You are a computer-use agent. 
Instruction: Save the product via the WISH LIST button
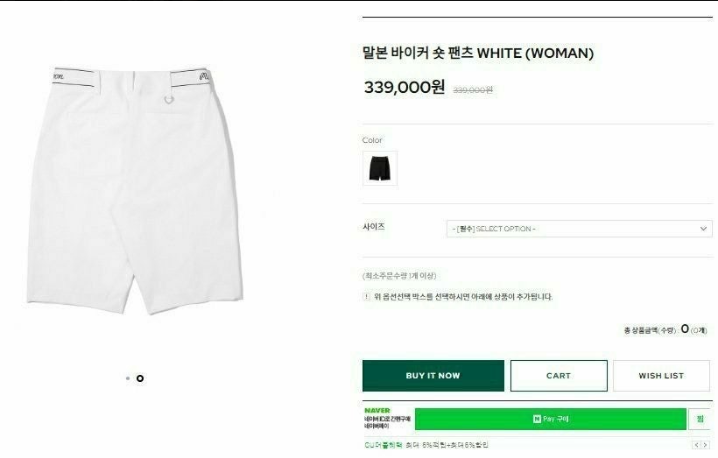(661, 376)
